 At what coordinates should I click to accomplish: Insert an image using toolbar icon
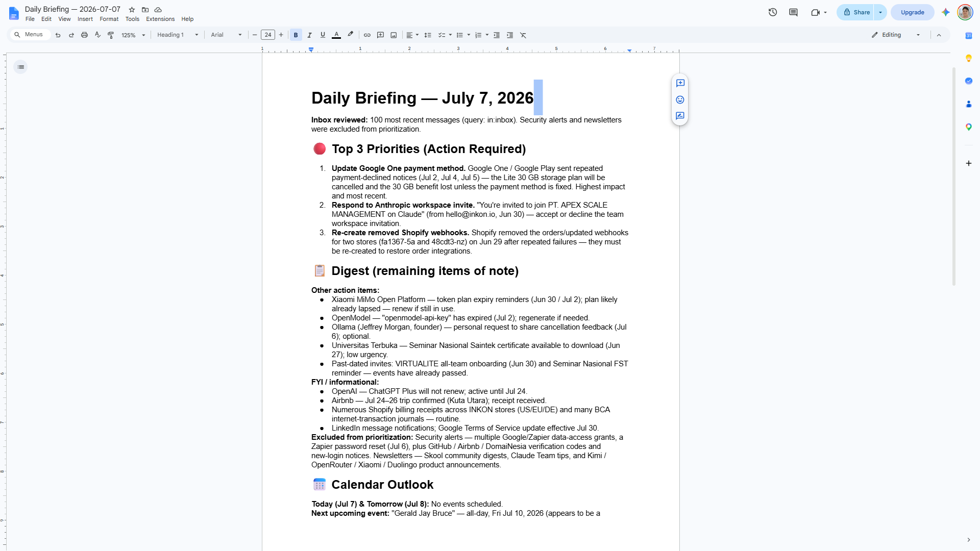point(394,35)
